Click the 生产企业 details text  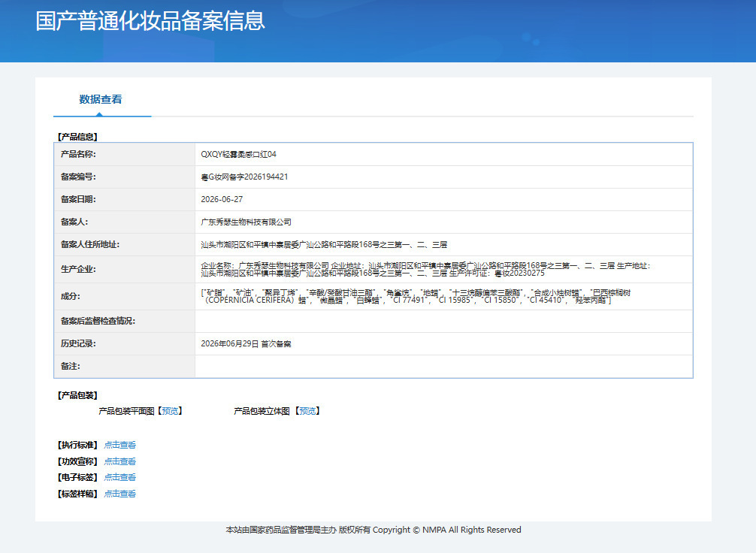[425, 269]
